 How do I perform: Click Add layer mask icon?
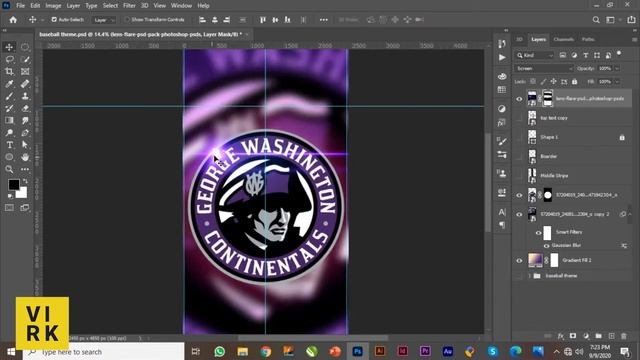(x=573, y=336)
